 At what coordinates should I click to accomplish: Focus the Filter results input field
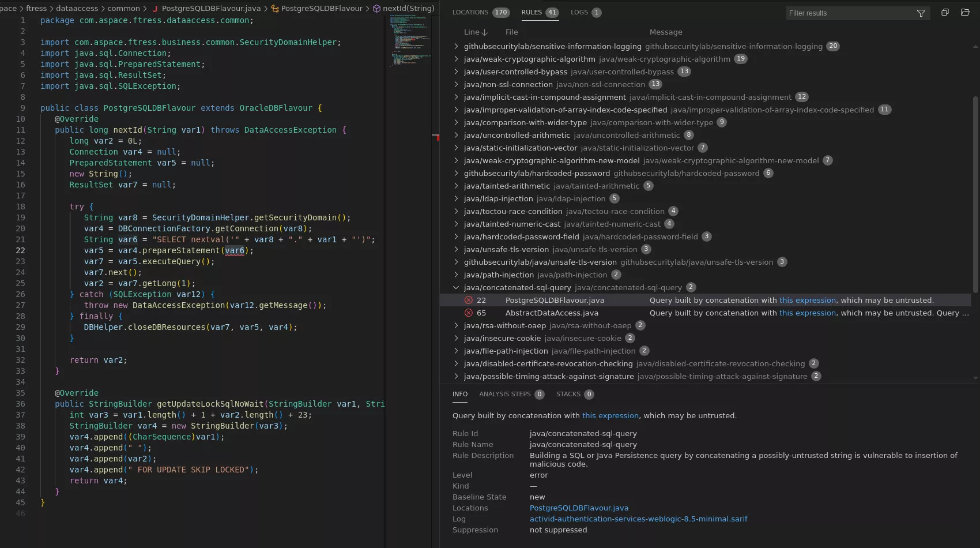847,13
